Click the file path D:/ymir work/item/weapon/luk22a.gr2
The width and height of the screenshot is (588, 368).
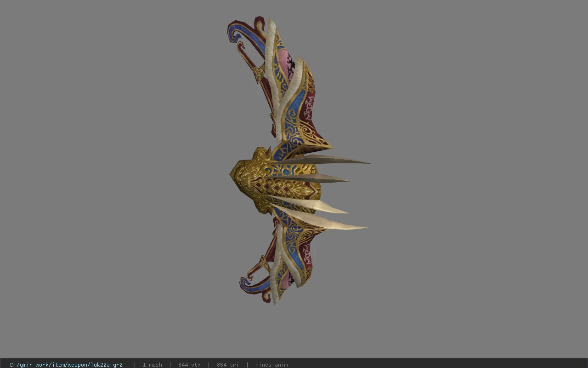click(x=66, y=365)
